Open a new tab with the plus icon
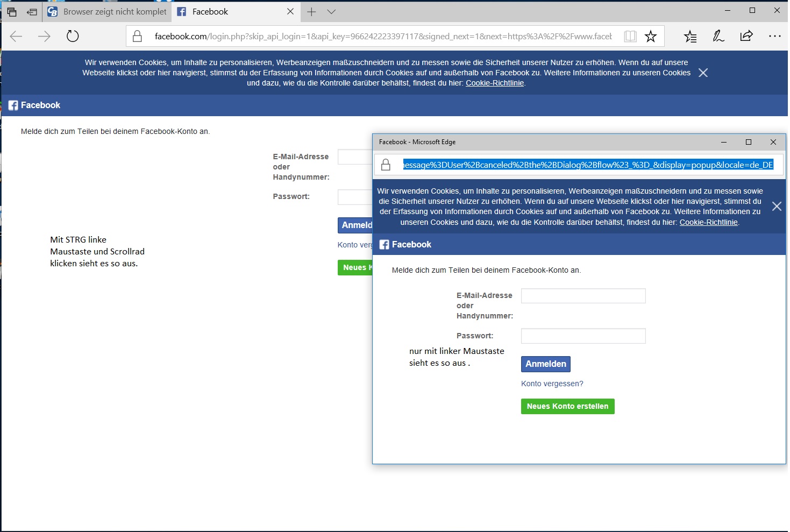Screen dimensions: 790x532 (311, 11)
